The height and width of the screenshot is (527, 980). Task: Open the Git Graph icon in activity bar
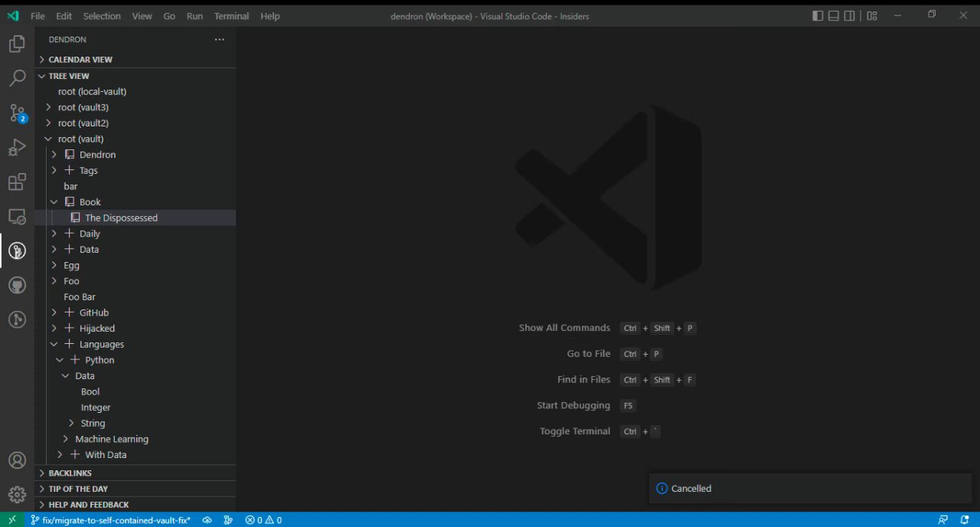17,319
